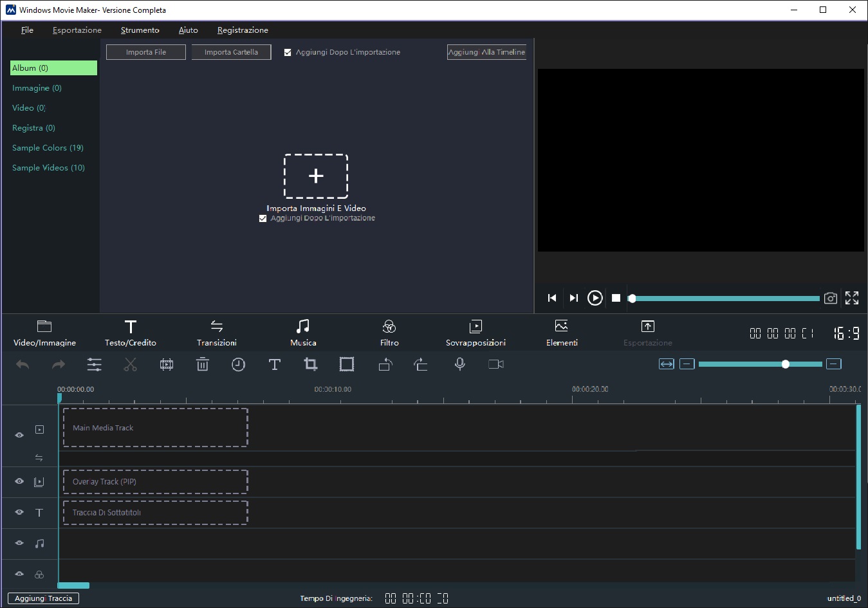Click Aggiungi Alla Timeline button

pyautogui.click(x=486, y=52)
